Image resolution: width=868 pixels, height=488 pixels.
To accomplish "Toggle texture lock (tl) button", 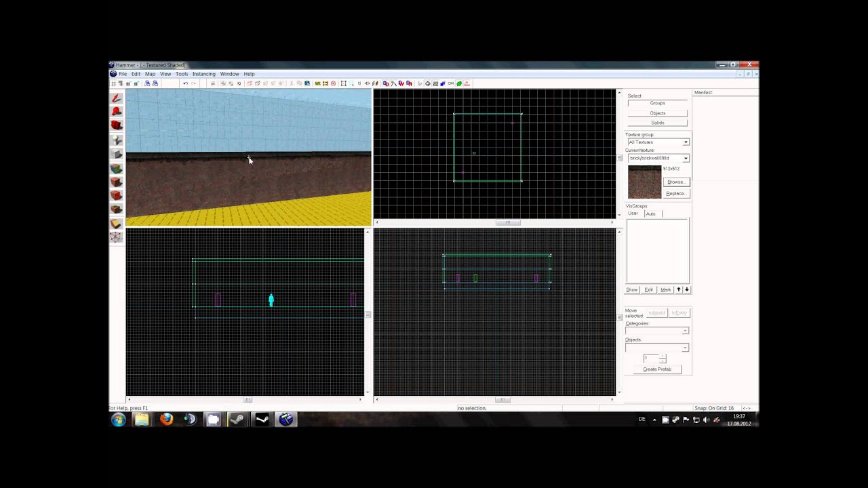I will pyautogui.click(x=359, y=83).
